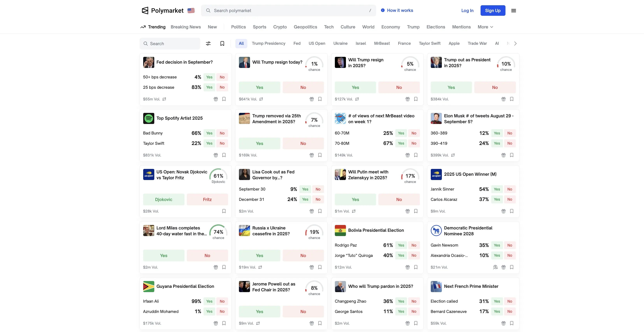Buy Yes on Will Trump resign today
Image resolution: width=644 pixels, height=332 pixels.
click(x=259, y=87)
